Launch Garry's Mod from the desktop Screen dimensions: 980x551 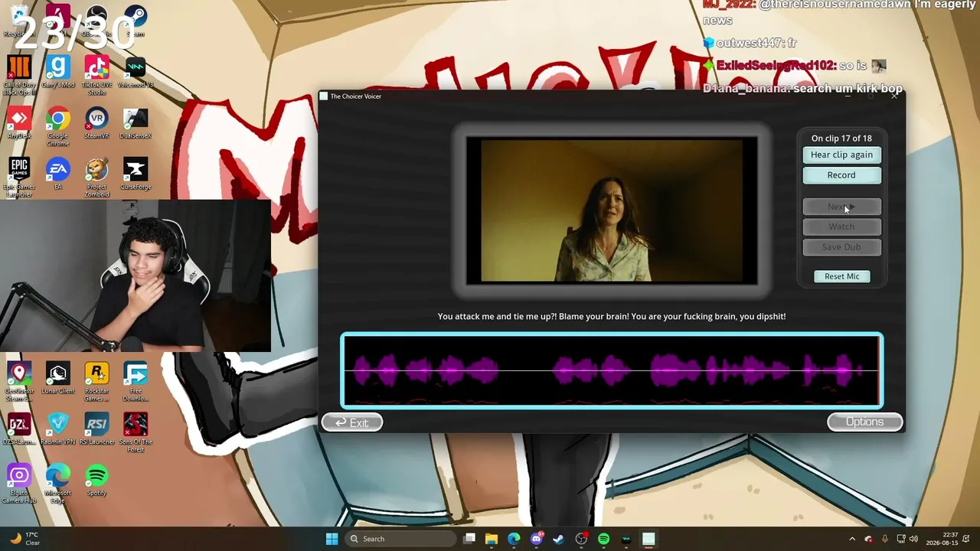click(x=57, y=71)
